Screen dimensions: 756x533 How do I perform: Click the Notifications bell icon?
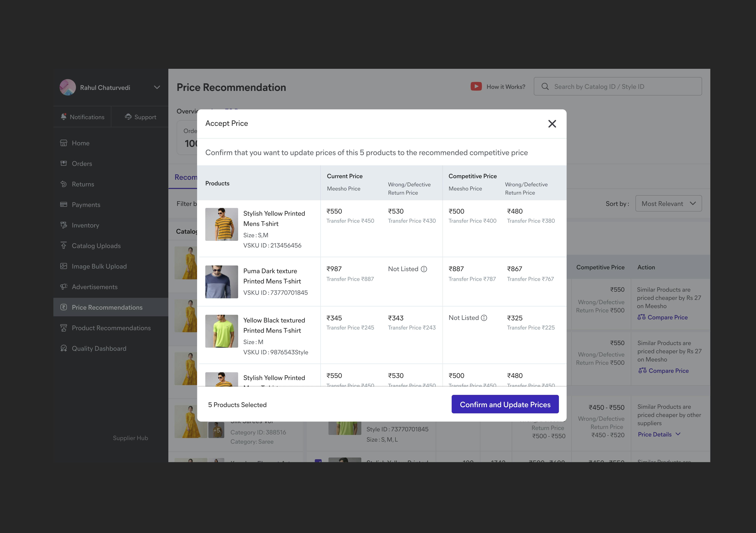tap(63, 117)
